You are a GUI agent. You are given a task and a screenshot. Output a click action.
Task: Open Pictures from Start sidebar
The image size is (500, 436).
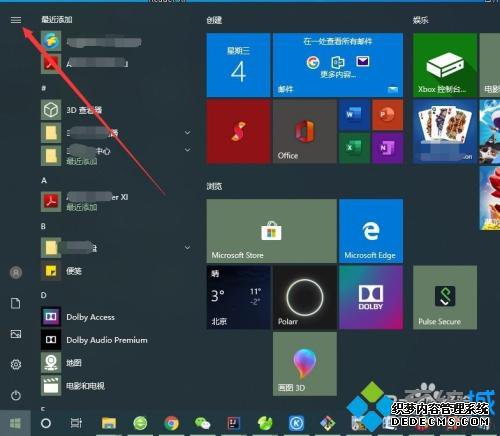pos(16,334)
